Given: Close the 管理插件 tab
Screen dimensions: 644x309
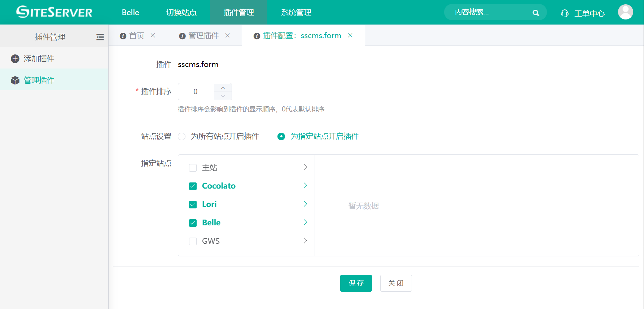Looking at the screenshot, I should [228, 35].
